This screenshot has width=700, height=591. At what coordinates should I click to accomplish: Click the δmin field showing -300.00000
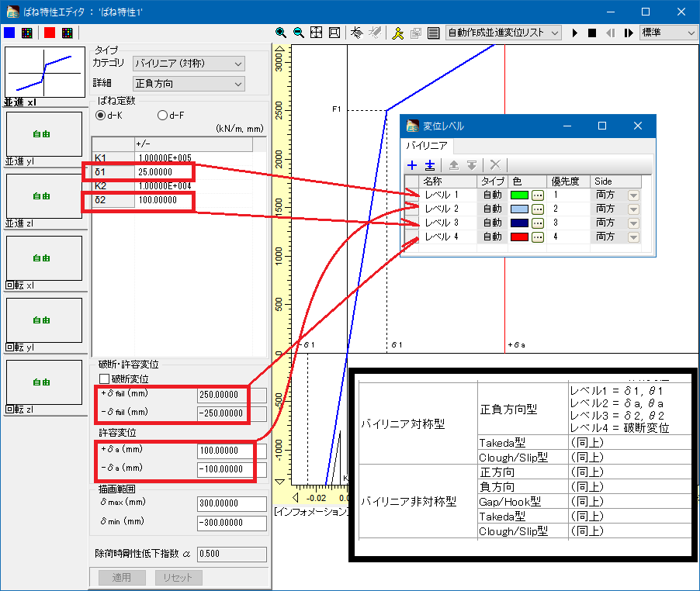coord(232,523)
